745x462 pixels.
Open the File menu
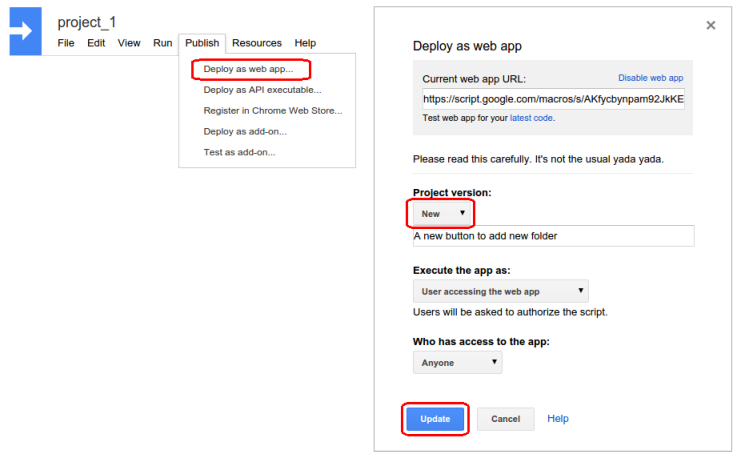click(66, 43)
